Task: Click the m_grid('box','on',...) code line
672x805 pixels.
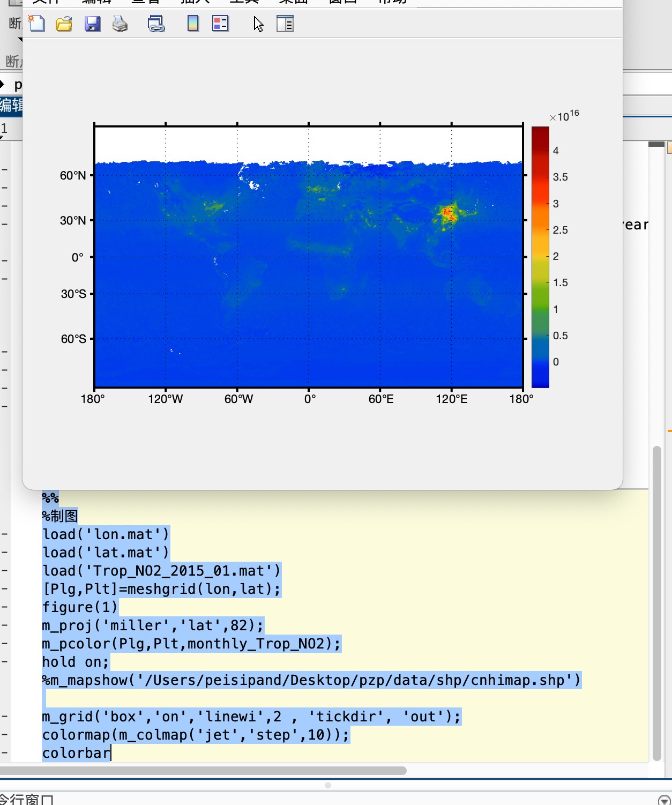Action: (x=251, y=717)
